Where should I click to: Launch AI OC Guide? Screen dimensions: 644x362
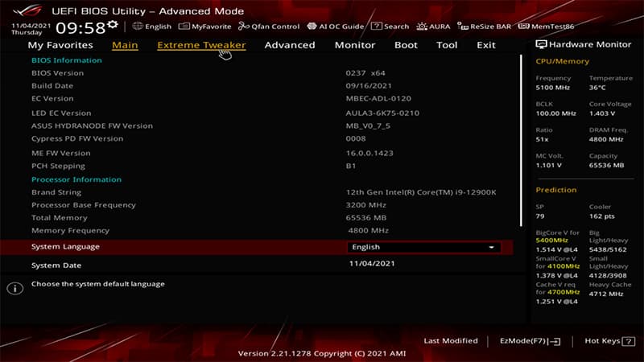pos(335,27)
